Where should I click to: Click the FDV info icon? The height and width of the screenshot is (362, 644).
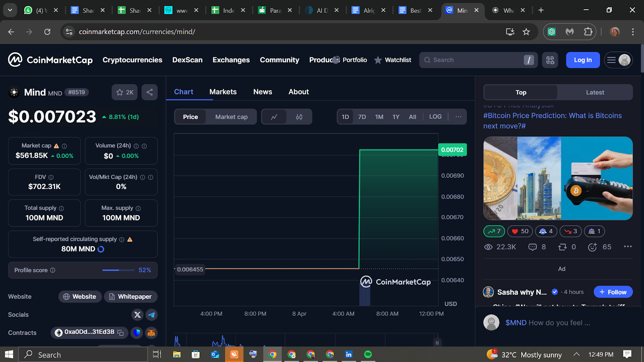[51, 177]
